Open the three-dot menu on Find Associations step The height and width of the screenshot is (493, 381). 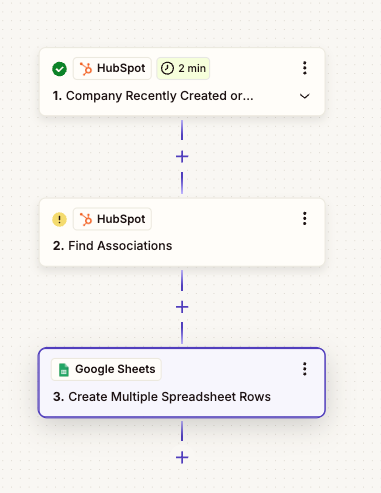304,219
